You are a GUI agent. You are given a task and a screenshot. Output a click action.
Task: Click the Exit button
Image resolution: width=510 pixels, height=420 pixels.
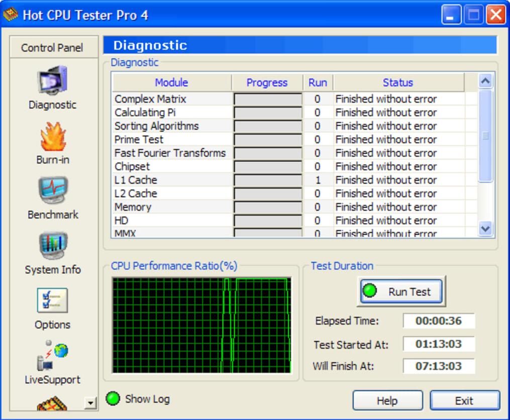coord(464,401)
